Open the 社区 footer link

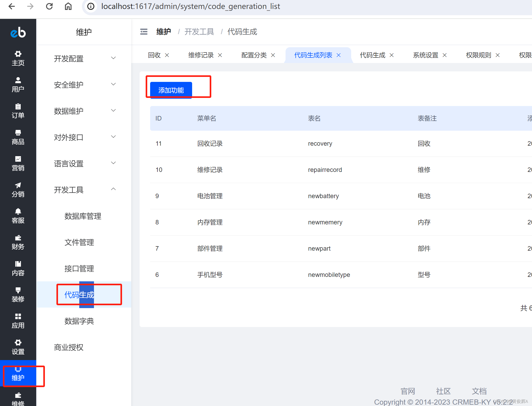point(444,391)
